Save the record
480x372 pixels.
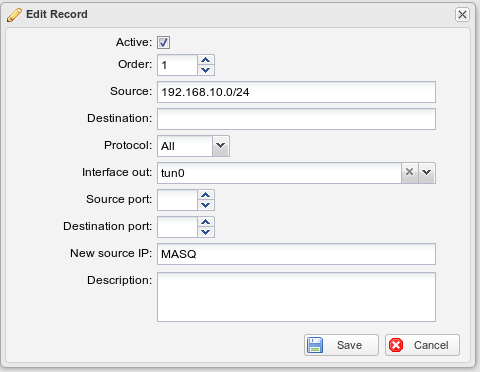coord(341,345)
